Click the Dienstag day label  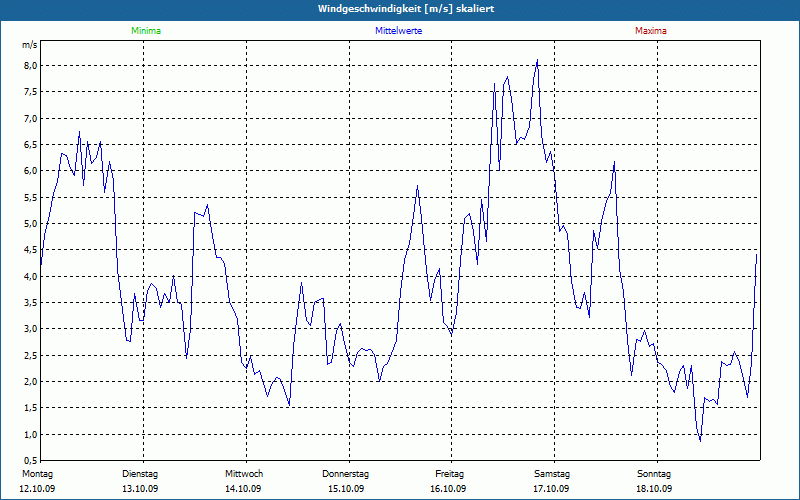click(140, 474)
